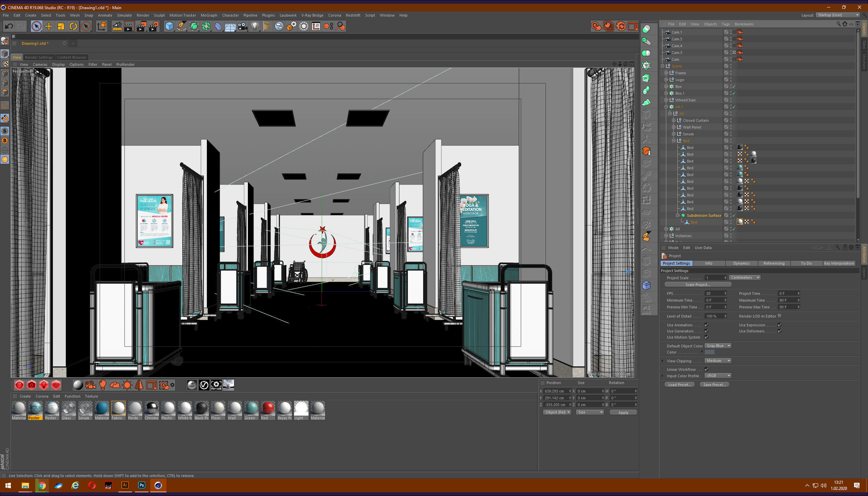The width and height of the screenshot is (868, 496).
Task: Expand the WheelChair object in tree
Action: (x=666, y=100)
